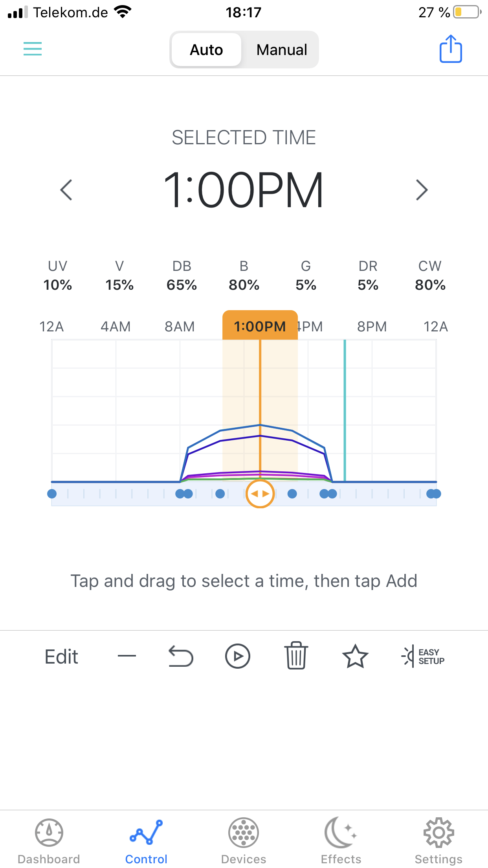This screenshot has width=488, height=868.
Task: Play the schedule preview
Action: pos(237,656)
